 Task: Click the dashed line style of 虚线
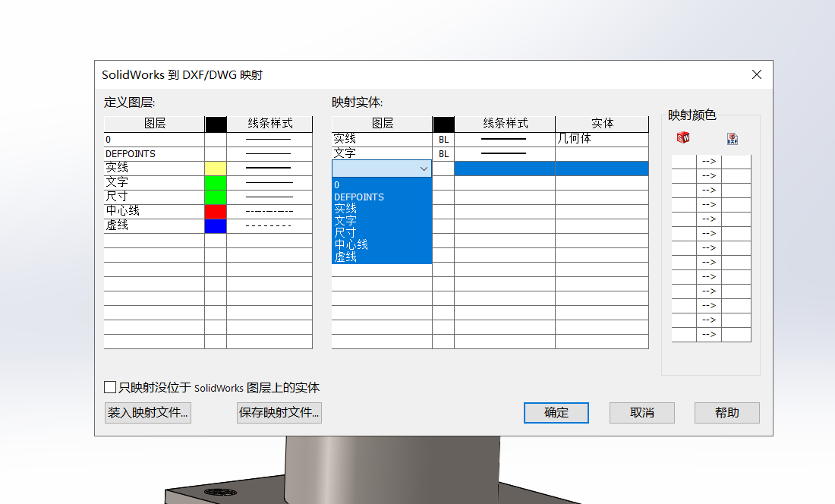(x=269, y=225)
